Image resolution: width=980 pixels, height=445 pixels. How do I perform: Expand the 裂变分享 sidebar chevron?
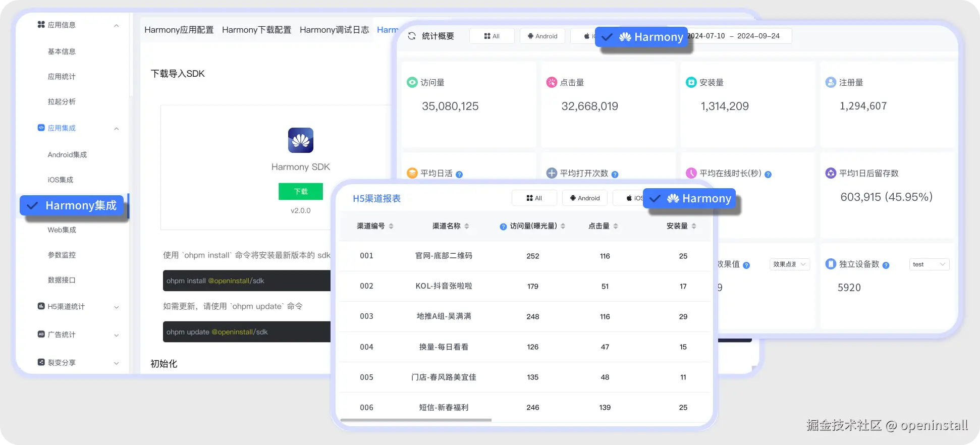click(x=117, y=363)
